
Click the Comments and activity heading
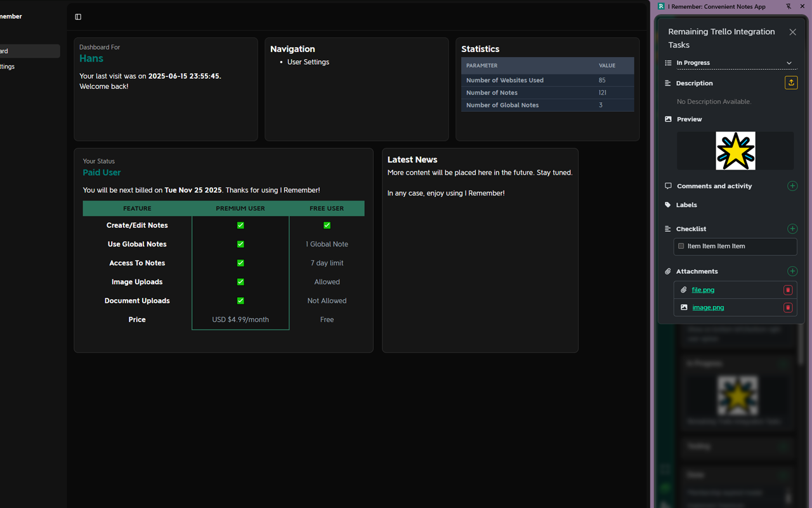tap(714, 186)
